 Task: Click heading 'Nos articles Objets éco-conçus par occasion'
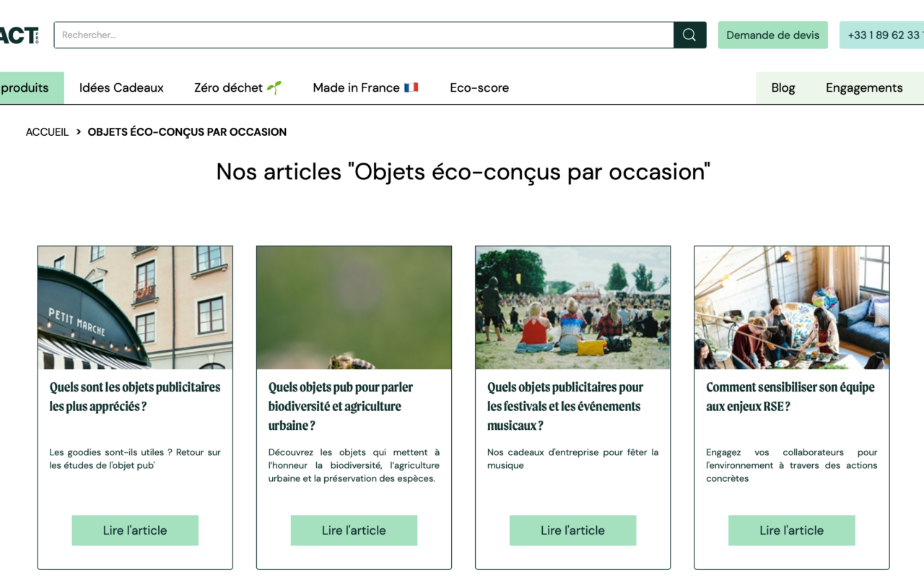coord(463,172)
